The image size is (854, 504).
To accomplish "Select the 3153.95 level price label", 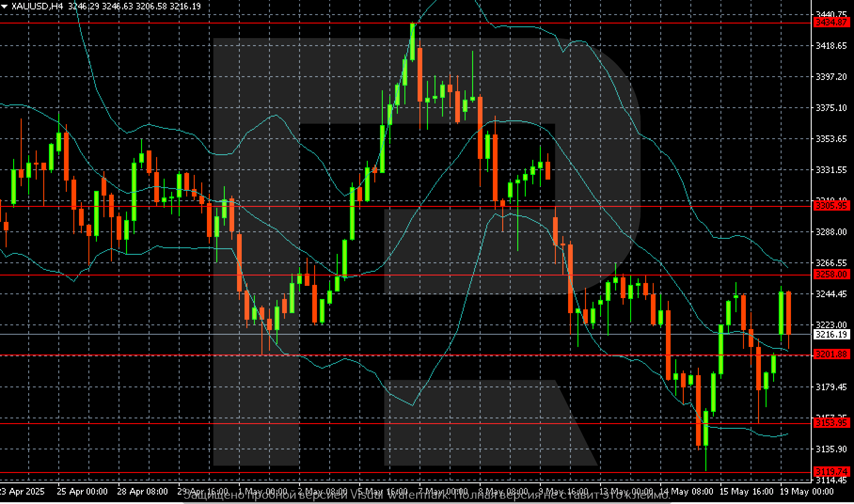I will (x=831, y=423).
